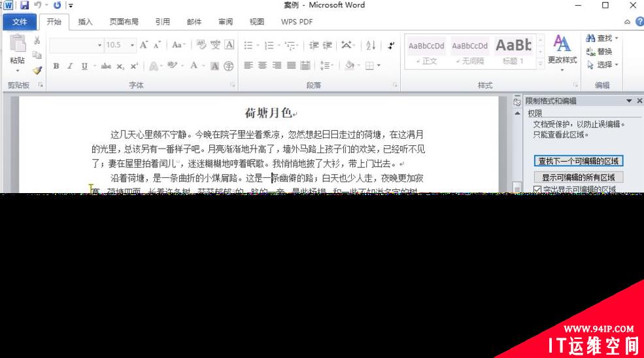Viewport: 644px width, 358px height.
Task: Click the Replace (替换) button
Action: pos(600,52)
